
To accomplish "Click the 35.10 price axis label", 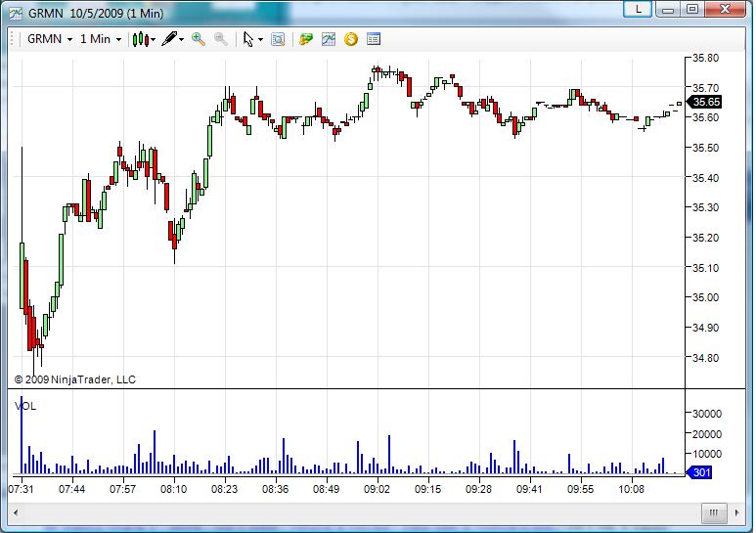I will (x=705, y=268).
